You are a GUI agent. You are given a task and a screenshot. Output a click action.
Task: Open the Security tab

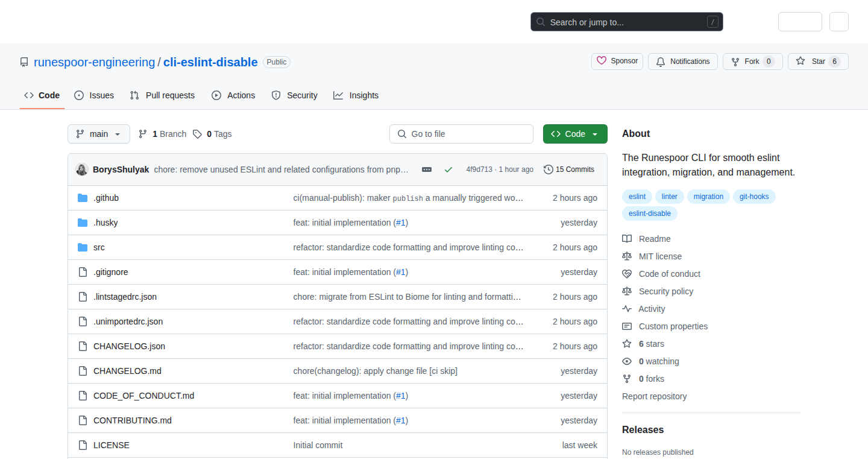(295, 95)
